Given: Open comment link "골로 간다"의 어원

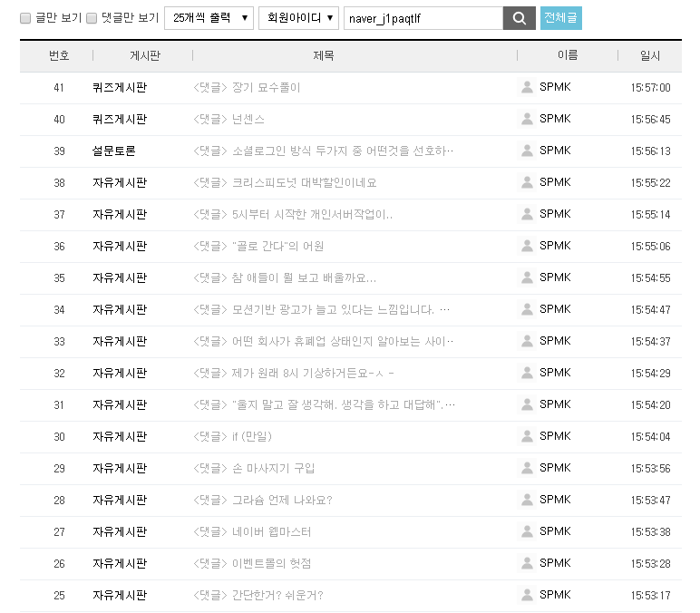Looking at the screenshot, I should (x=258, y=246).
